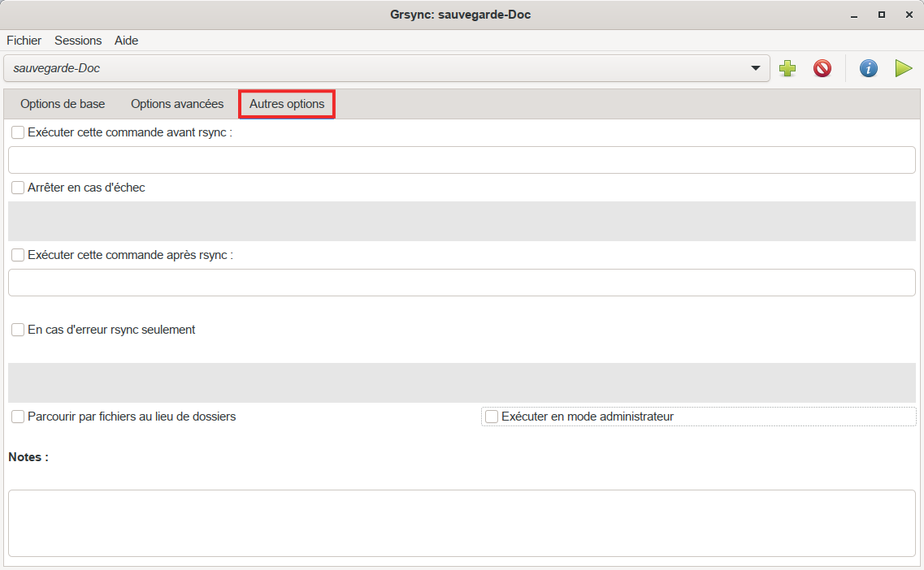Click the pre-rsync command input field
Viewport: 924px width, 570px height.
(x=462, y=160)
